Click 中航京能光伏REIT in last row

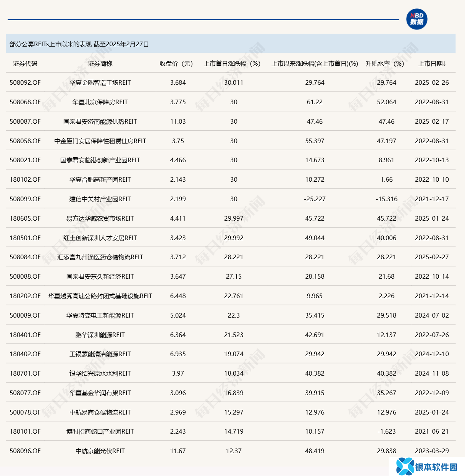(100, 451)
